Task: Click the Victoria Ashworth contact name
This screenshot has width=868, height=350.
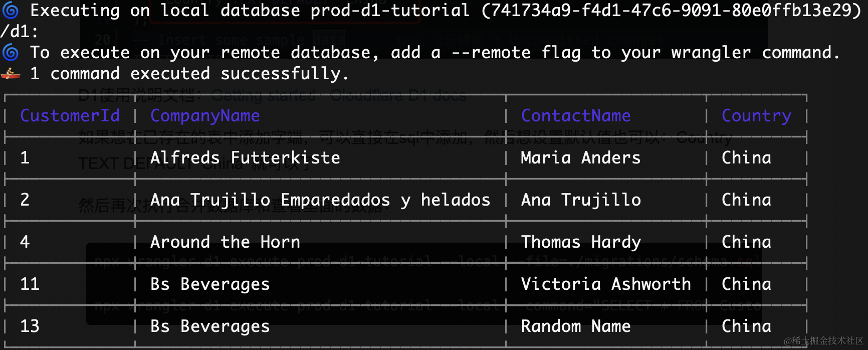Action: tap(606, 284)
